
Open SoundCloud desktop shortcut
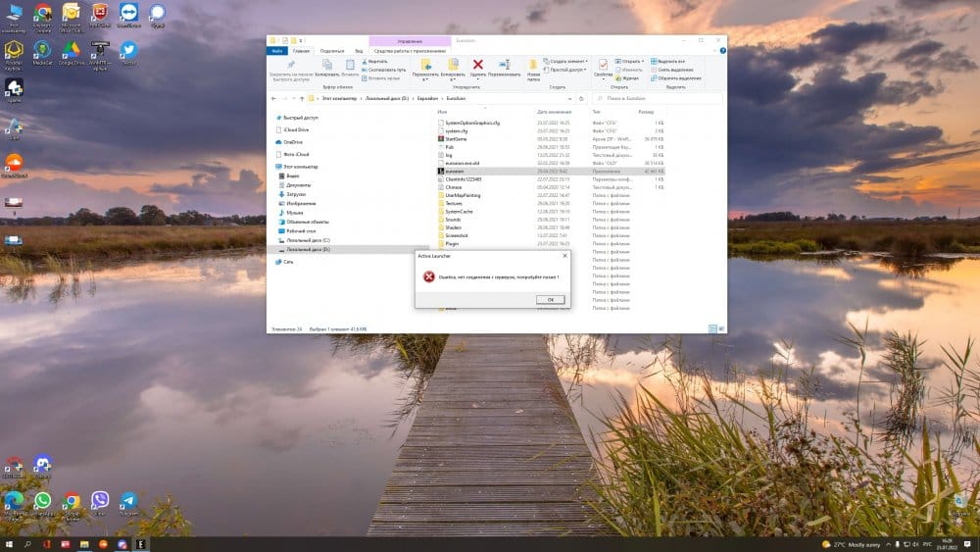pyautogui.click(x=14, y=164)
